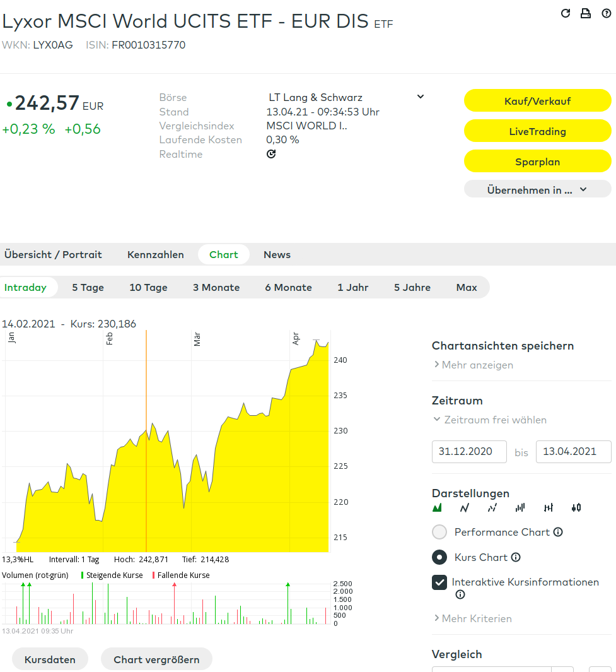This screenshot has height=672, width=616.
Task: Select the candlestick chart style icon
Action: 576,507
